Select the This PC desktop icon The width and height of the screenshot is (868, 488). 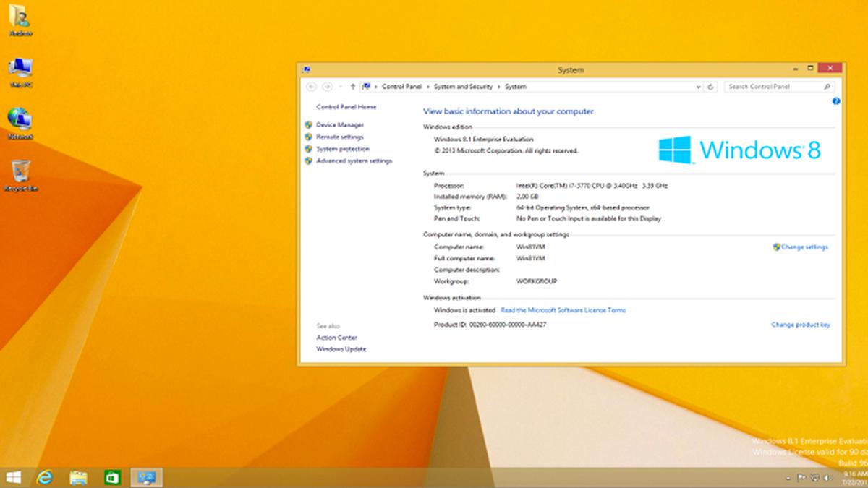pyautogui.click(x=20, y=70)
